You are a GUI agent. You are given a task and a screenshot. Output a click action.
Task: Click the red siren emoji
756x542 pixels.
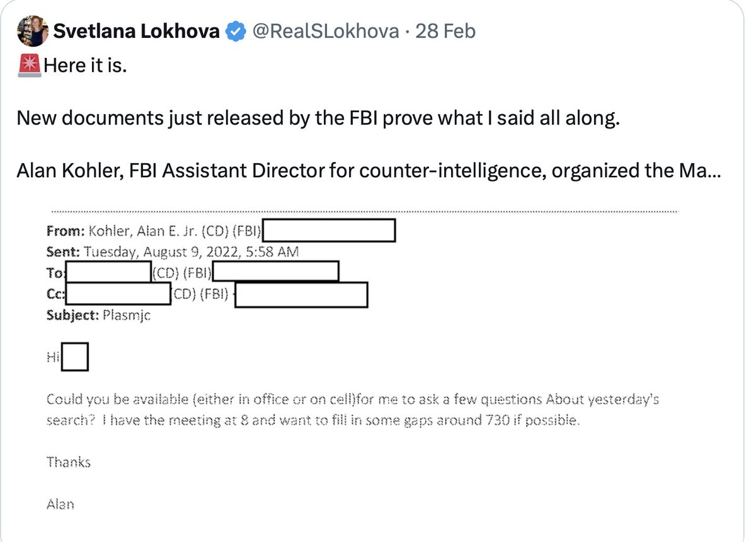pyautogui.click(x=29, y=66)
